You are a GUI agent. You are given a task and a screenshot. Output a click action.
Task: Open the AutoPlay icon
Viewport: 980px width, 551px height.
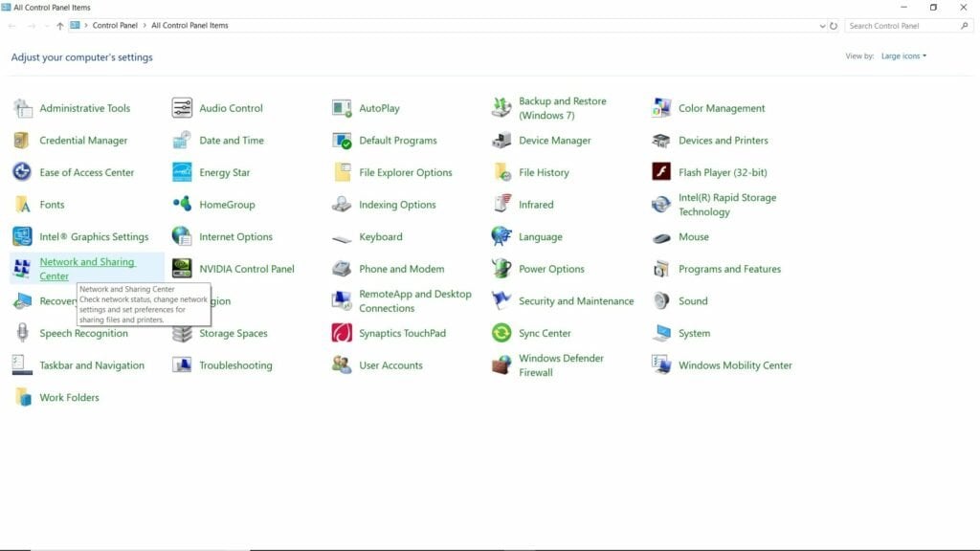click(342, 108)
